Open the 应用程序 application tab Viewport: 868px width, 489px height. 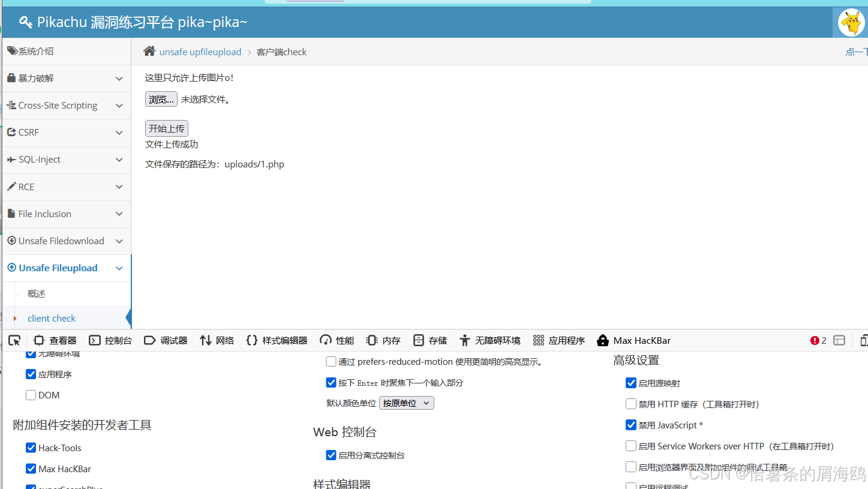click(x=558, y=340)
